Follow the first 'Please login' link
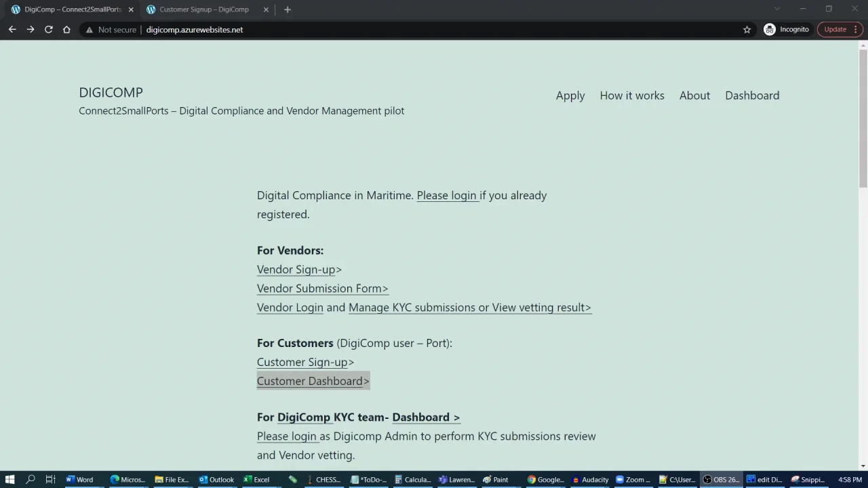The image size is (868, 488). [x=448, y=195]
